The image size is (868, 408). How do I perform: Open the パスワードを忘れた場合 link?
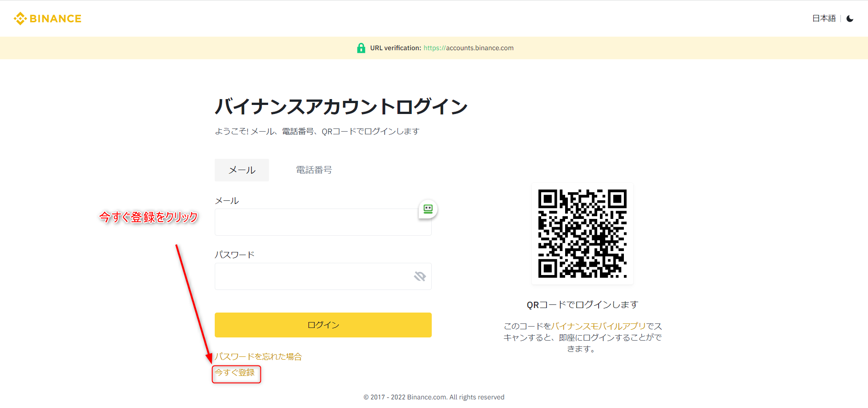point(258,356)
